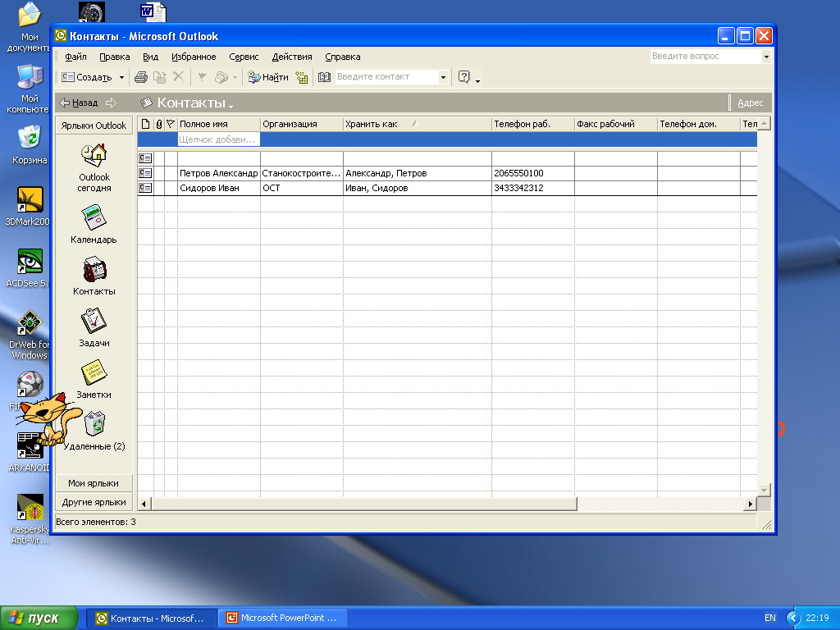The image size is (840, 630).
Task: Open the Контакты shortcut icon
Action: point(94,276)
